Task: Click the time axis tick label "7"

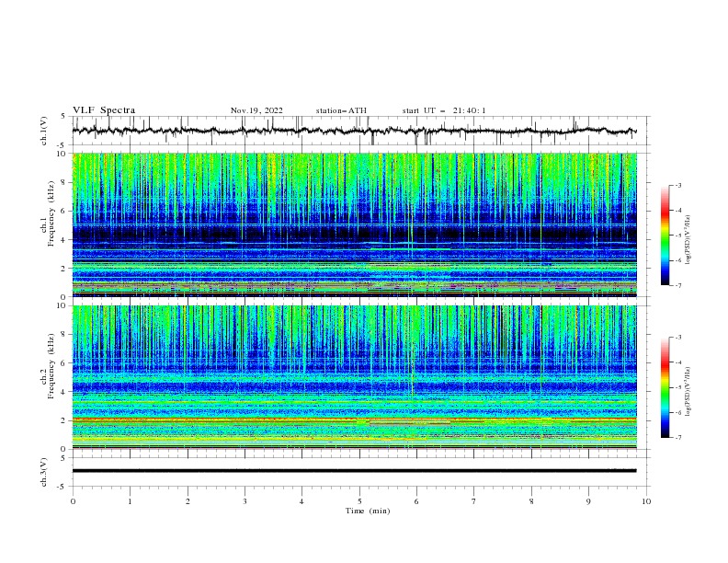Action: [474, 501]
